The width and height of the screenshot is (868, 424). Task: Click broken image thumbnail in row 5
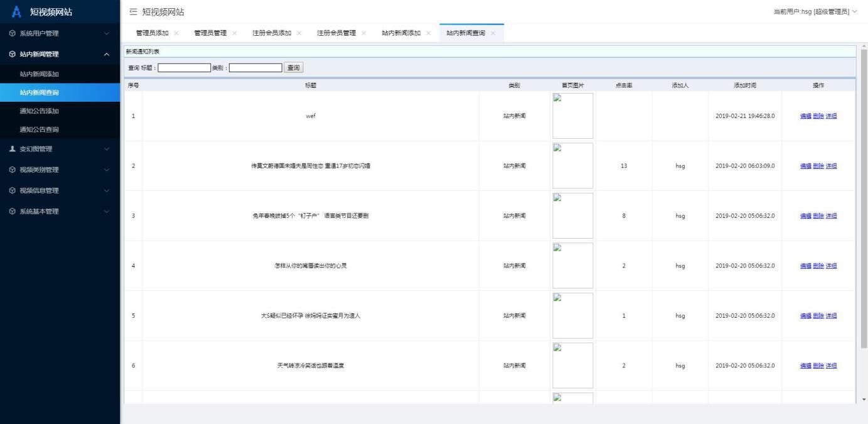pos(572,315)
